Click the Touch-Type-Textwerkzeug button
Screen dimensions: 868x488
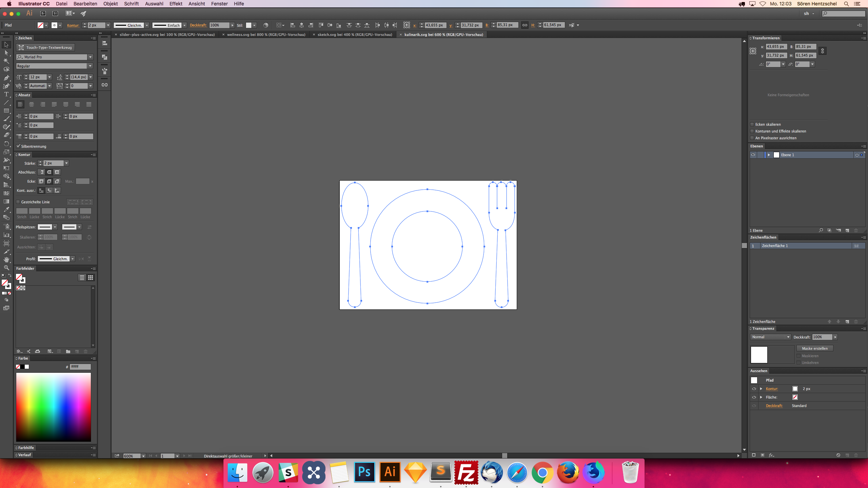coord(45,47)
